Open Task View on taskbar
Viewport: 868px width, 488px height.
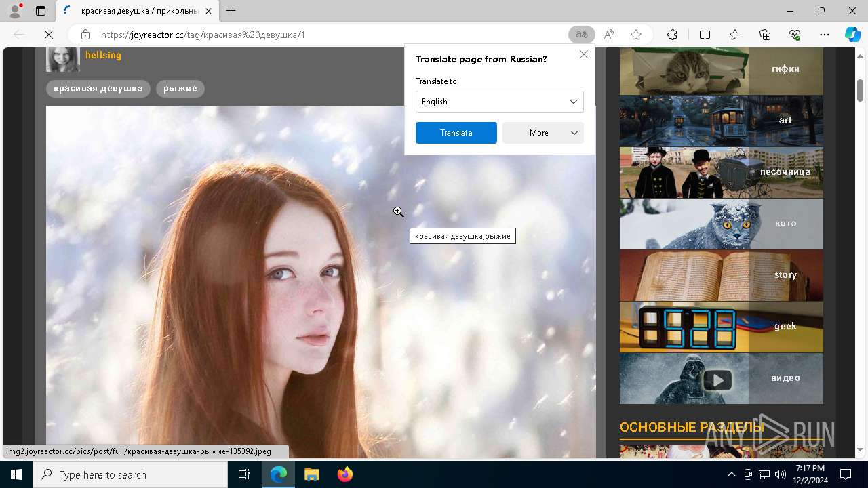click(x=244, y=474)
